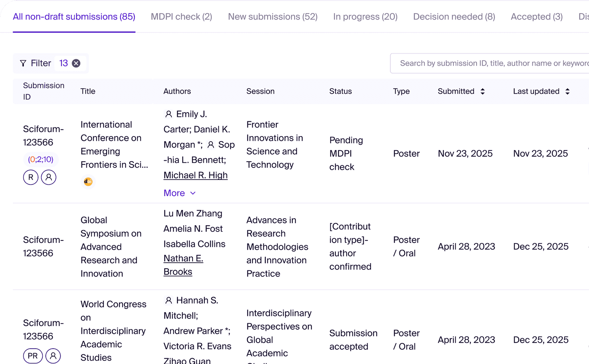Image resolution: width=589 pixels, height=364 pixels.
Task: Sort by the Submitted column arrows
Action: click(x=482, y=91)
